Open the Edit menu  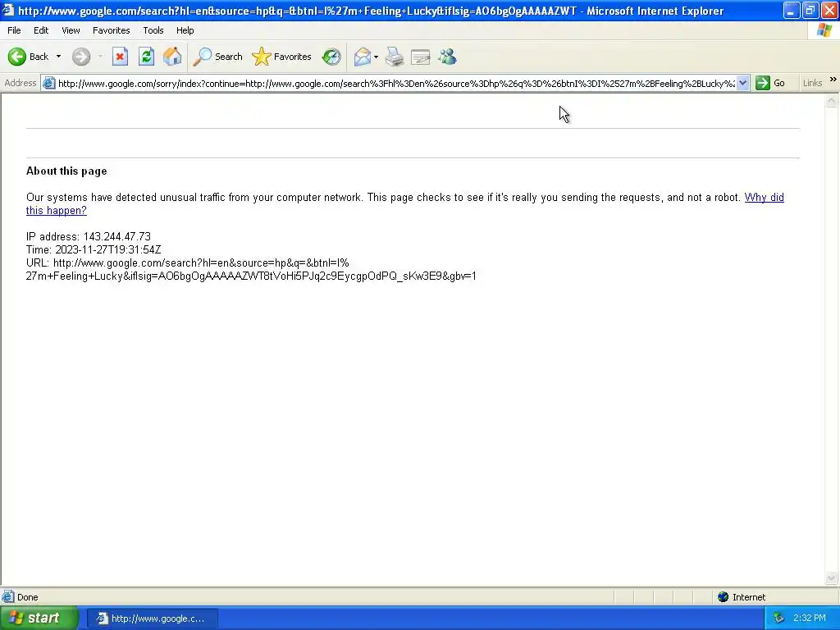click(41, 30)
